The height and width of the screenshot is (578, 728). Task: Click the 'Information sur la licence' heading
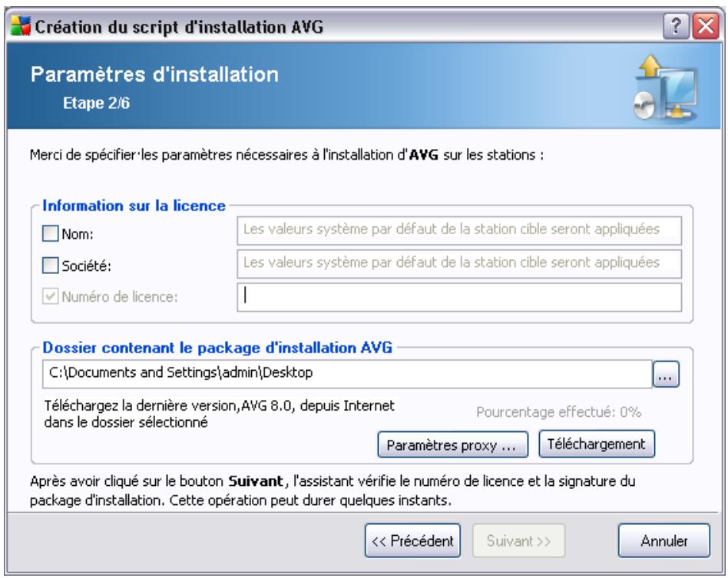pos(134,206)
